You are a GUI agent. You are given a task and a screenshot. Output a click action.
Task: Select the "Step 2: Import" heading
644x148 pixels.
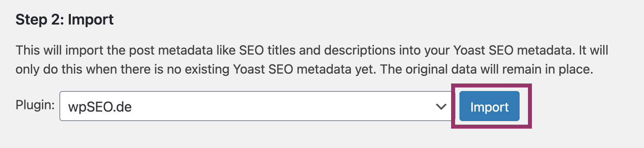(65, 19)
